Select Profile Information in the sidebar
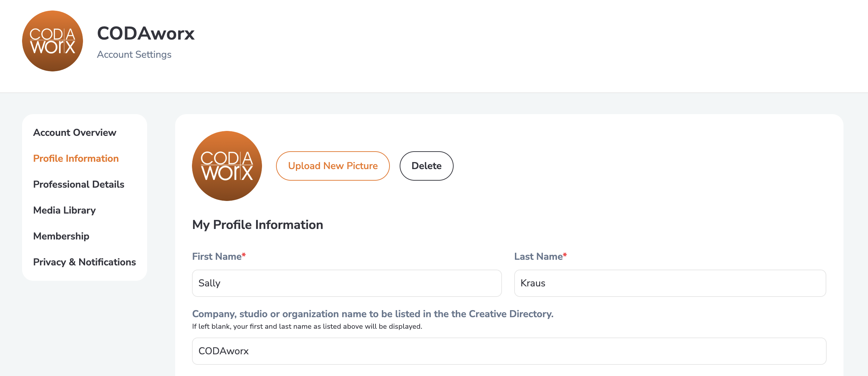 coord(76,159)
